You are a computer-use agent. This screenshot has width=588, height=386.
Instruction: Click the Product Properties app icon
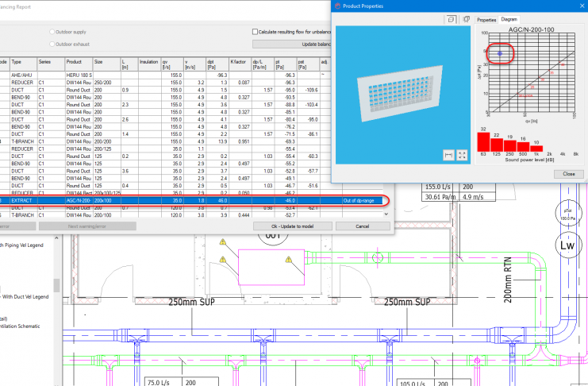coord(336,6)
